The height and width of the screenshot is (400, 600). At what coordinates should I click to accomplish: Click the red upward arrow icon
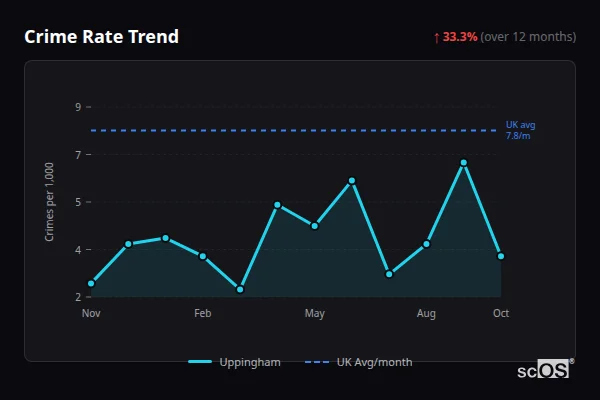click(x=437, y=38)
